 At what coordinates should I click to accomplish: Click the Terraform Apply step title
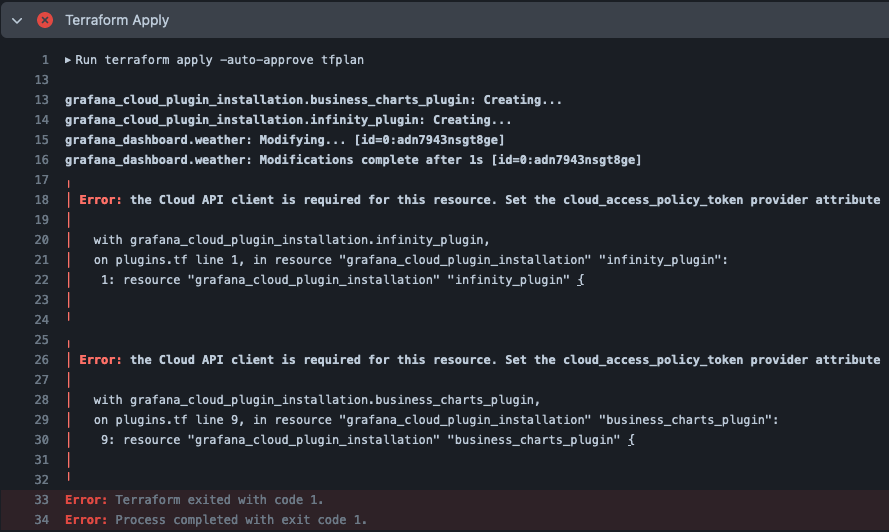(x=117, y=20)
